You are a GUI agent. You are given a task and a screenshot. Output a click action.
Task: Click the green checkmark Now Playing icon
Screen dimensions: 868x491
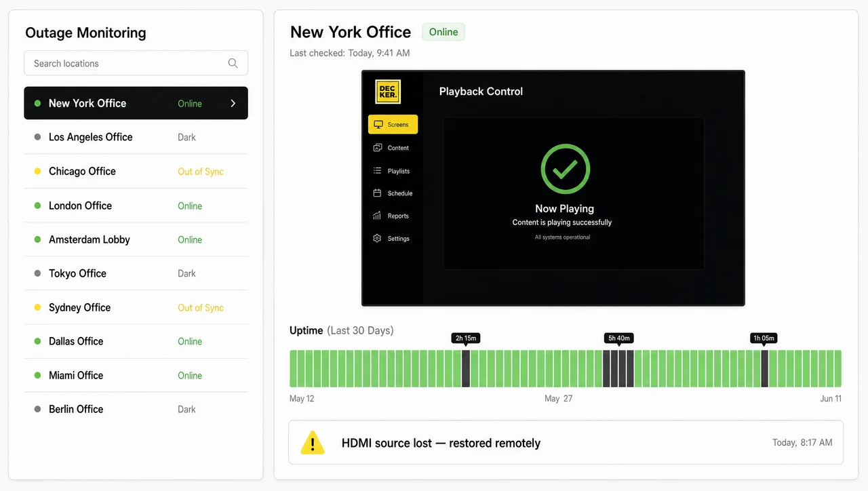(565, 169)
